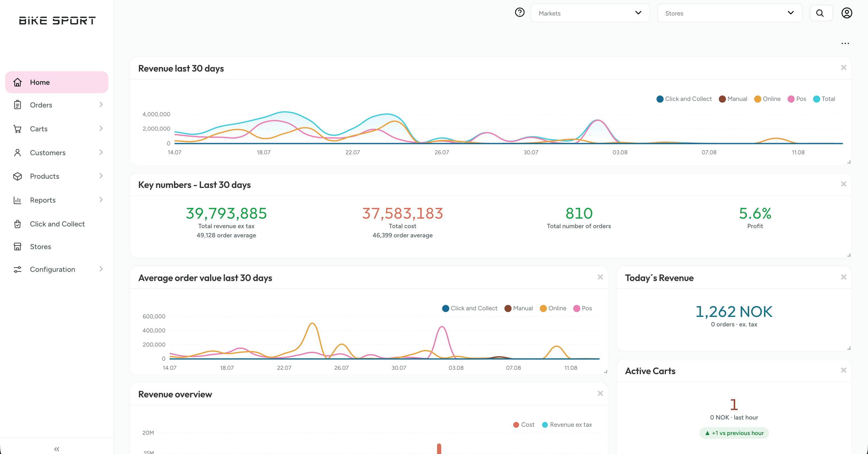Close the Average order value widget
The width and height of the screenshot is (868, 454).
point(600,277)
